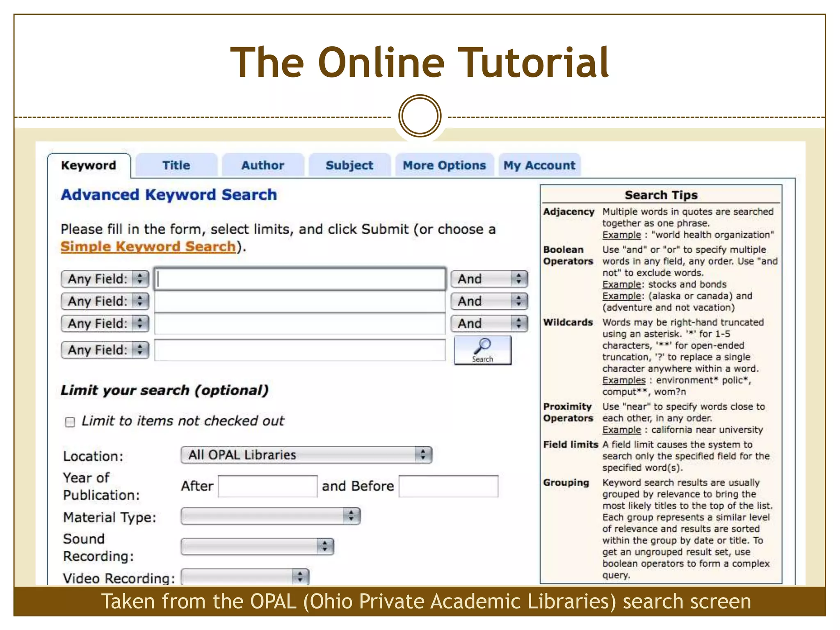Click the Wildcards 'Examples' link
The height and width of the screenshot is (630, 840).
624,380
